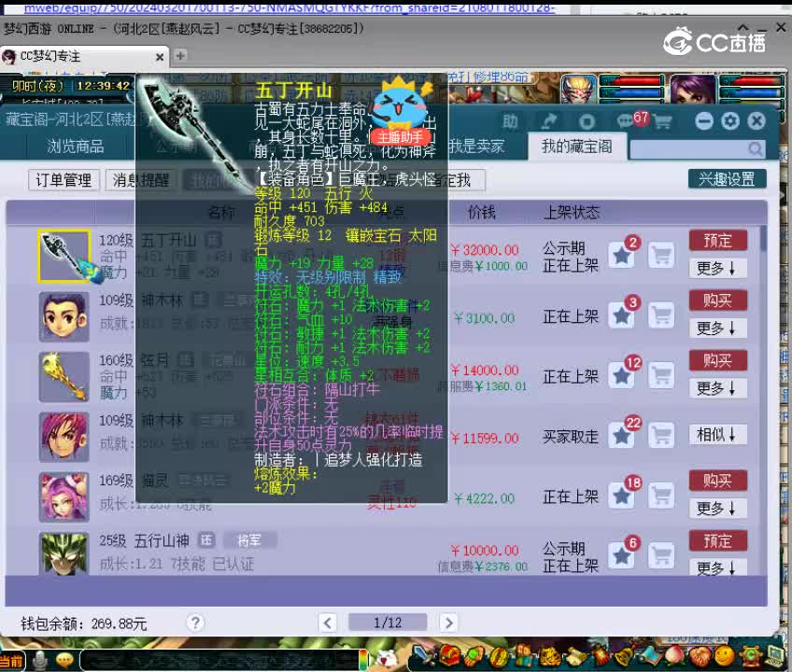
Task: Click the smiley face icon in game toolbar
Action: tap(725, 656)
